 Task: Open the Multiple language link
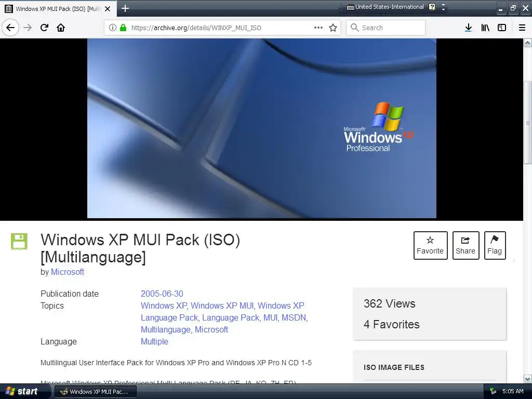[x=154, y=341]
